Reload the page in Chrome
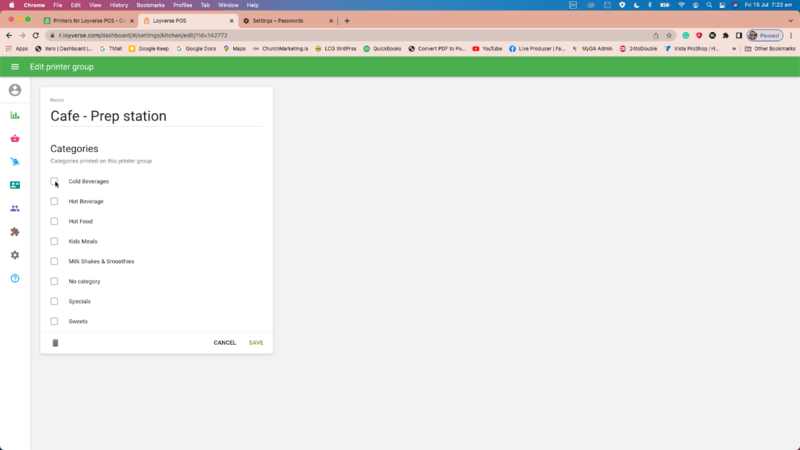This screenshot has width=800, height=450. tap(36, 35)
